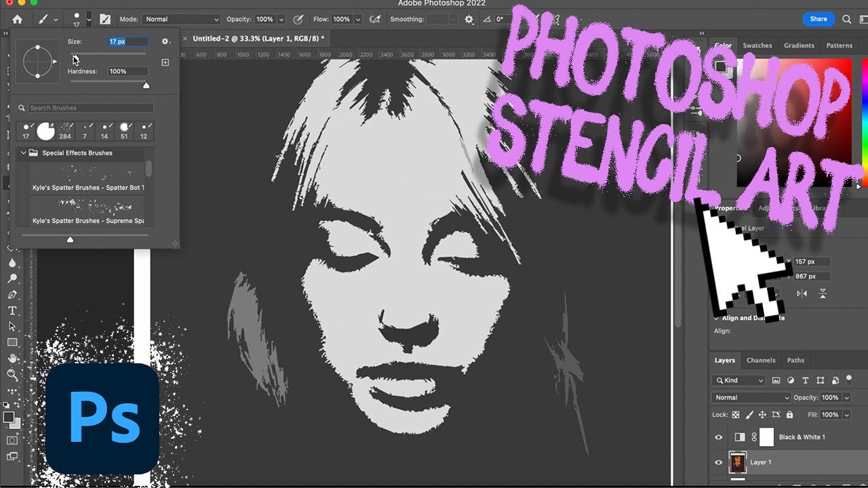Viewport: 868px width, 488px height.
Task: Select the Blur tool
Action: pyautogui.click(x=12, y=263)
